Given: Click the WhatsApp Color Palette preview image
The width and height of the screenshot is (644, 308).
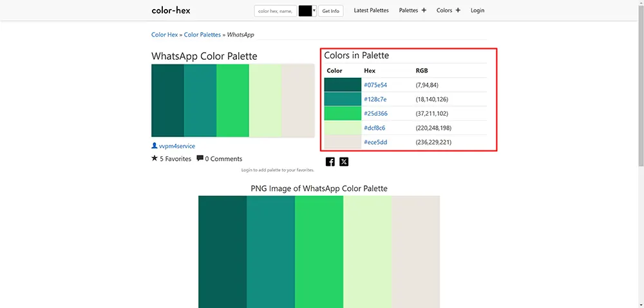Looking at the screenshot, I should [233, 100].
